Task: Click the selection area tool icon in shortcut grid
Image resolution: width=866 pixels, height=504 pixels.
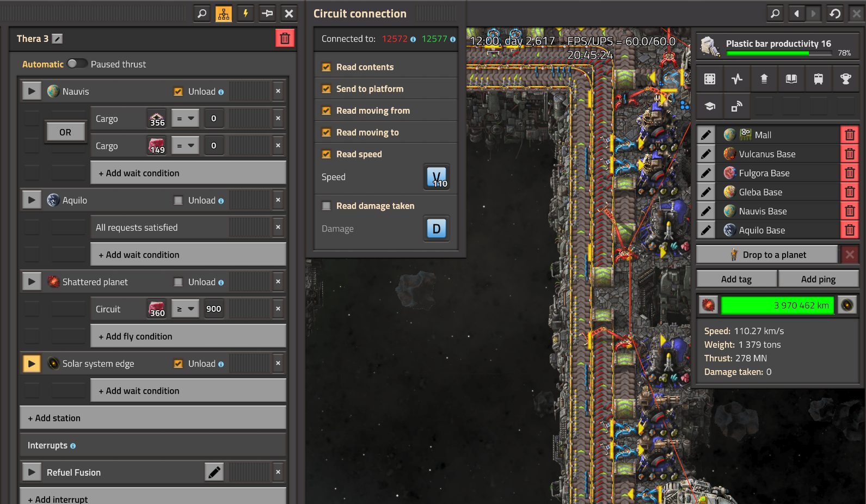Action: point(710,79)
